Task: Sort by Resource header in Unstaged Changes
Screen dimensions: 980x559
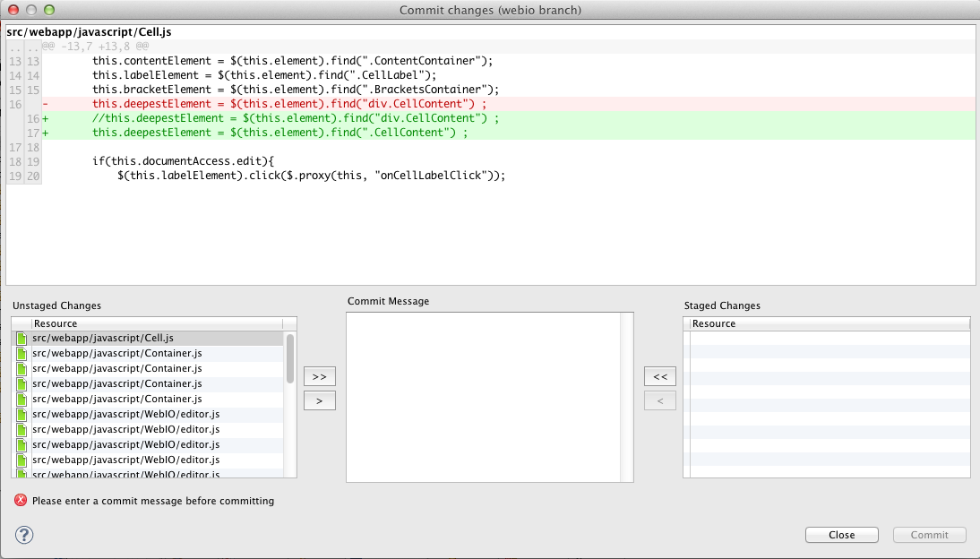Action: point(158,323)
